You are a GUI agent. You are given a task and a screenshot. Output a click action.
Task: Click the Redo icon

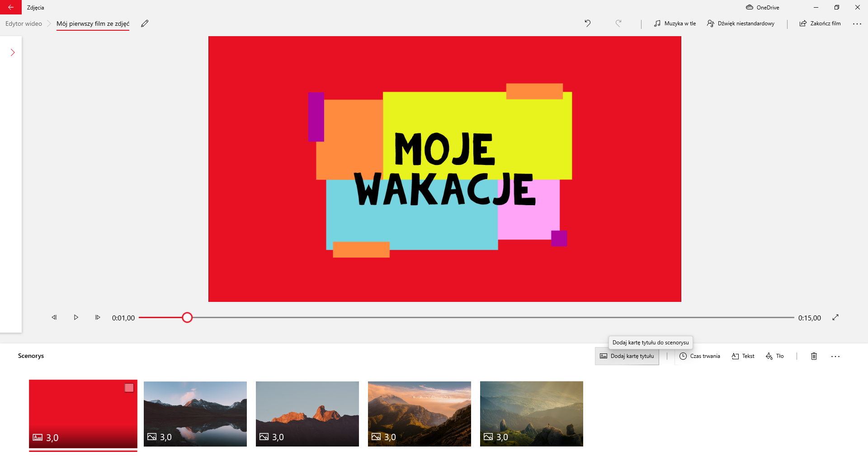point(618,23)
